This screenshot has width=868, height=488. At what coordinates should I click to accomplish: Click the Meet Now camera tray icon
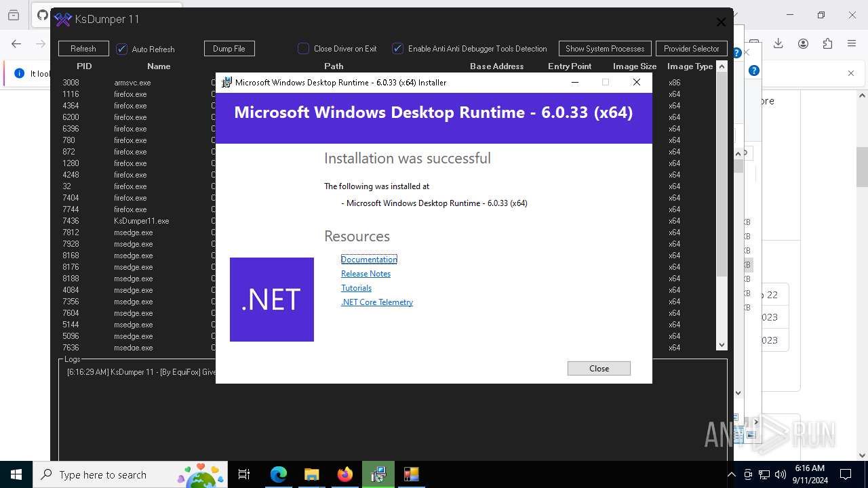pyautogui.click(x=747, y=474)
